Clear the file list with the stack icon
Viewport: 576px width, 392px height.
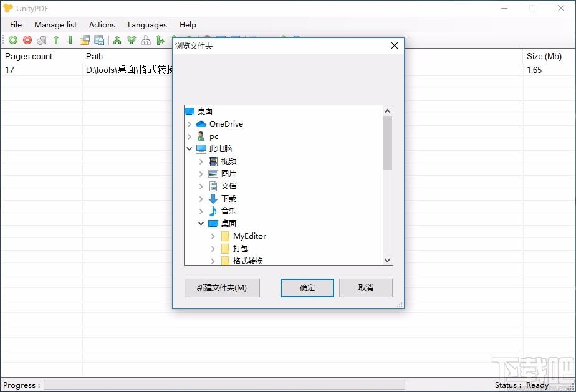coord(41,39)
